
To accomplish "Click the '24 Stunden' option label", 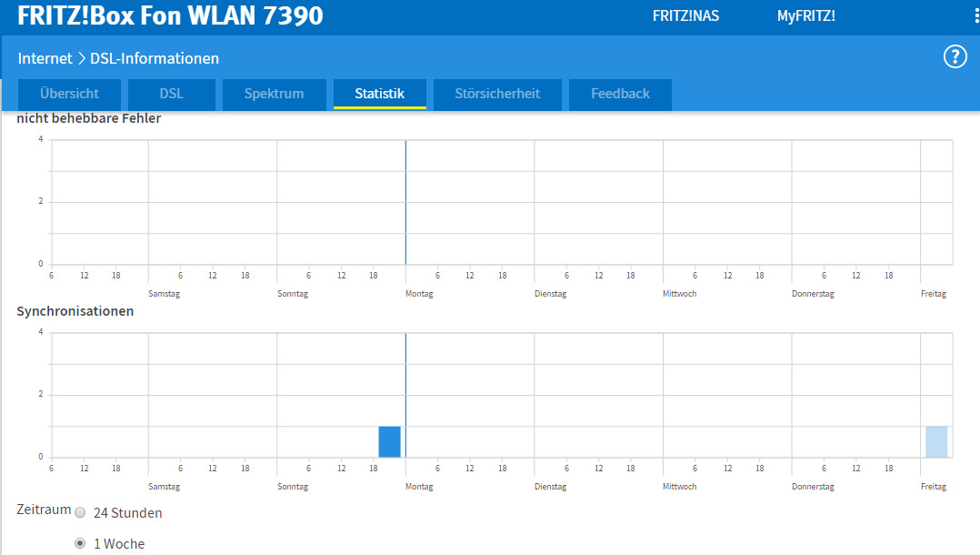I will click(x=127, y=512).
